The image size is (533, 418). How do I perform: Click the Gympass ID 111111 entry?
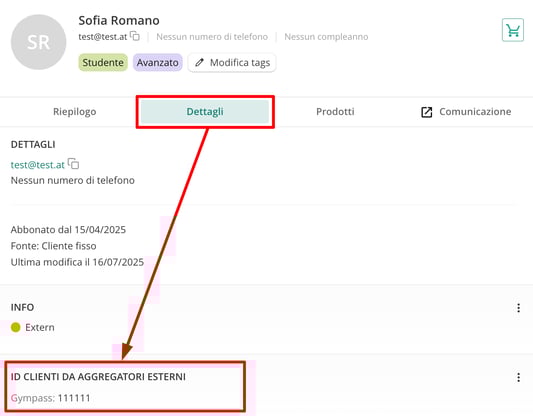(51, 398)
